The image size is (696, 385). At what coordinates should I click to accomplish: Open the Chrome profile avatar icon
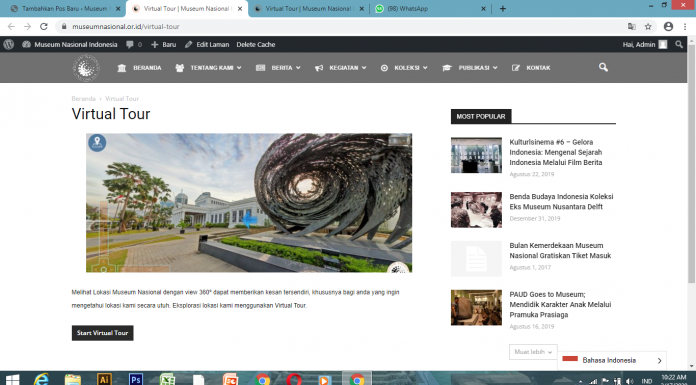[668, 27]
